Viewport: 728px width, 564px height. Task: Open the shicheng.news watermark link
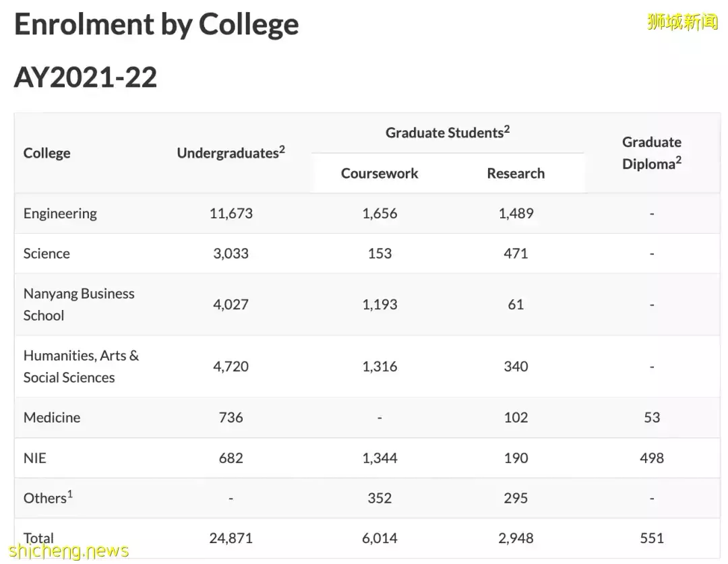click(x=65, y=551)
